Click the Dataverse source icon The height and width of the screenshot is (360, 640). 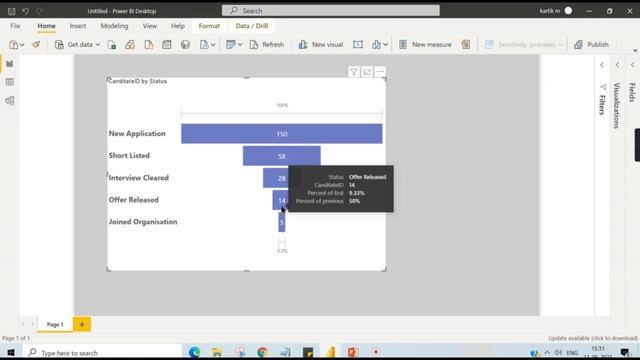click(x=185, y=44)
